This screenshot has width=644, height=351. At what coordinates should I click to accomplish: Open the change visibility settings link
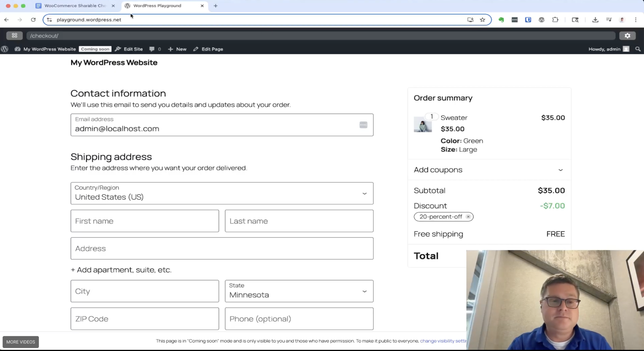pos(443,341)
